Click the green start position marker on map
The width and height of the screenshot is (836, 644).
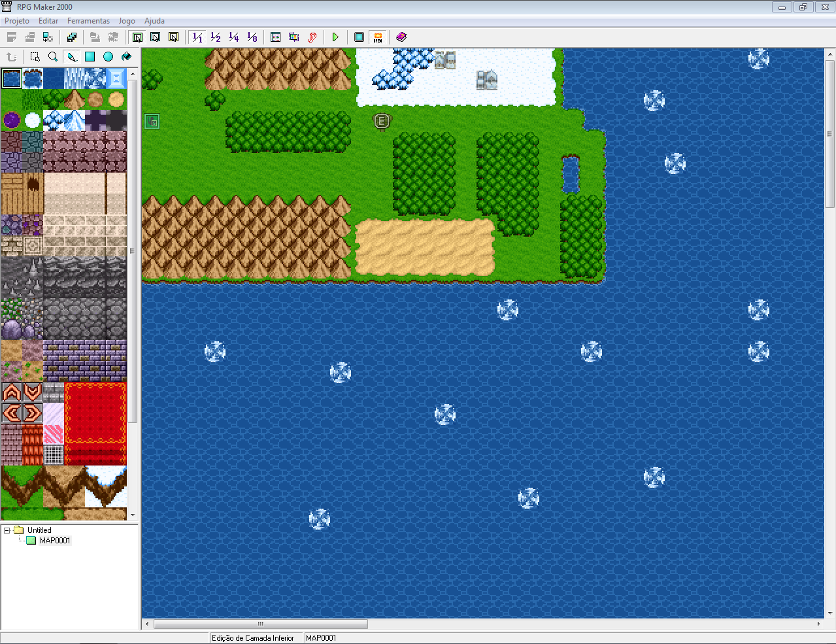coord(152,121)
